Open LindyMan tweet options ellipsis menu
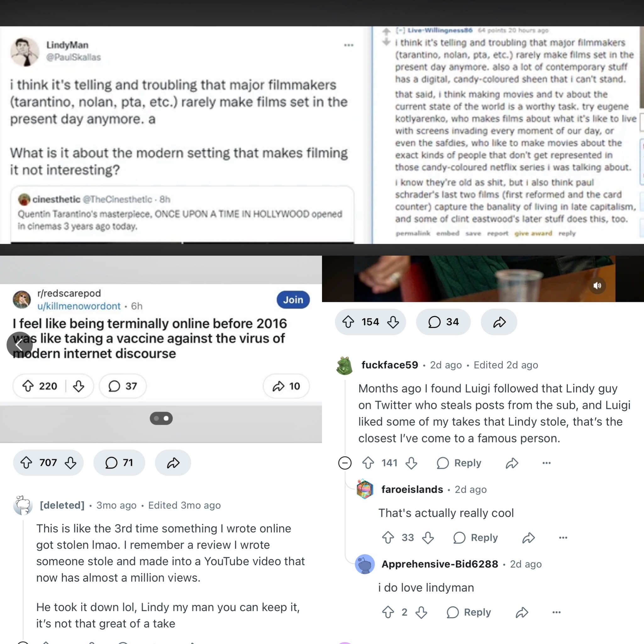The width and height of the screenshot is (644, 644). [x=349, y=45]
